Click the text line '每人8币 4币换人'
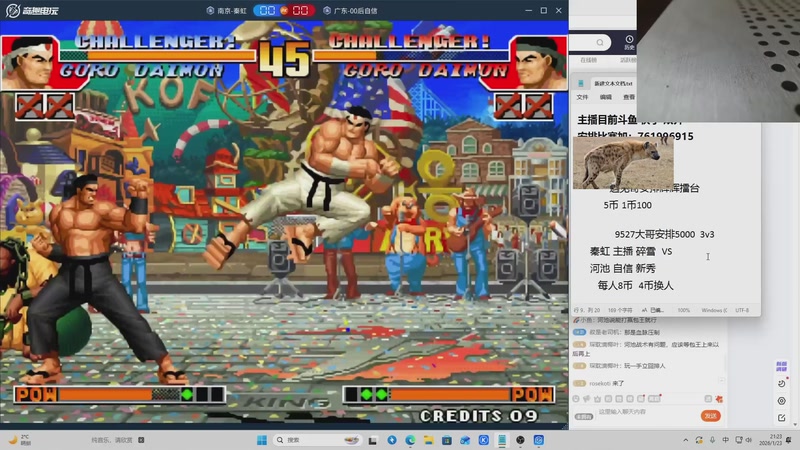Viewport: 800px width, 450px height. coord(635,285)
